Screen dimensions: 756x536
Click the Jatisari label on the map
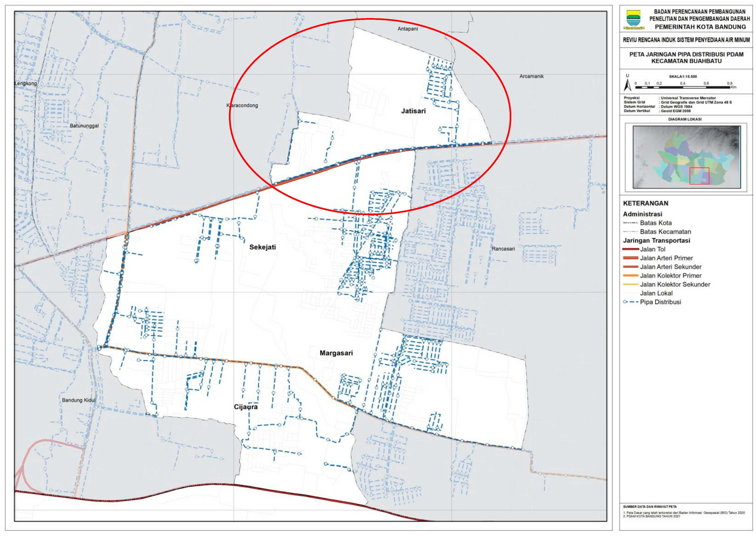point(413,111)
